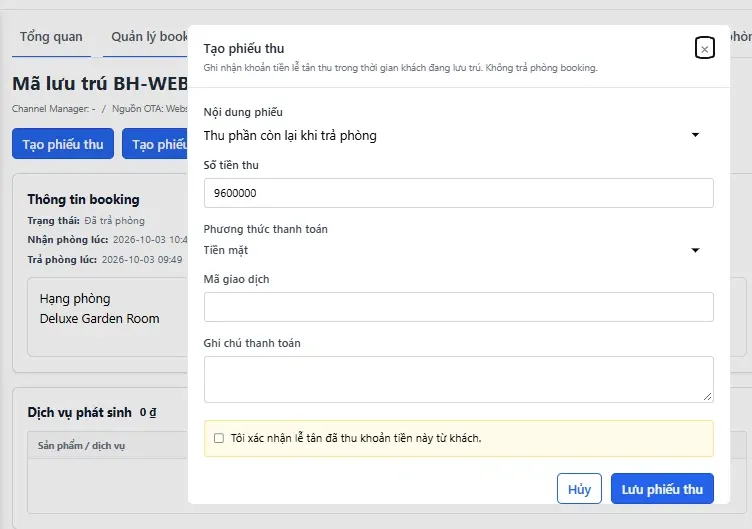Image resolution: width=752 pixels, height=529 pixels.
Task: Select the Deluxe Garden Room text
Action: click(99, 318)
